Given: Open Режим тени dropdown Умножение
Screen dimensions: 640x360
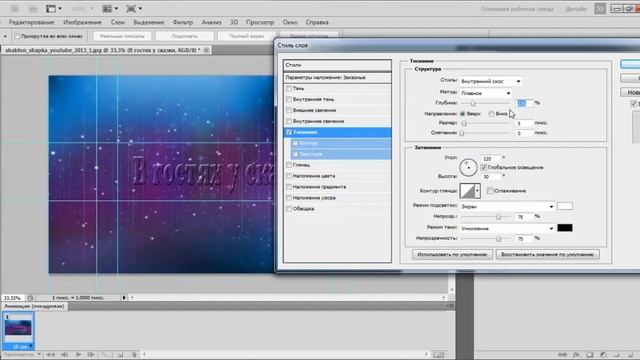Looking at the screenshot, I should [507, 228].
